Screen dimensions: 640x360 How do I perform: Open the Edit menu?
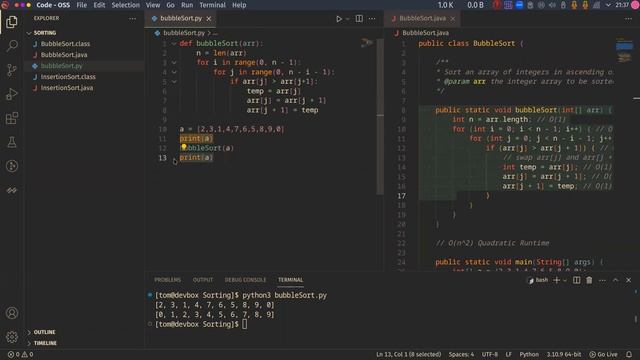tap(99, 5)
